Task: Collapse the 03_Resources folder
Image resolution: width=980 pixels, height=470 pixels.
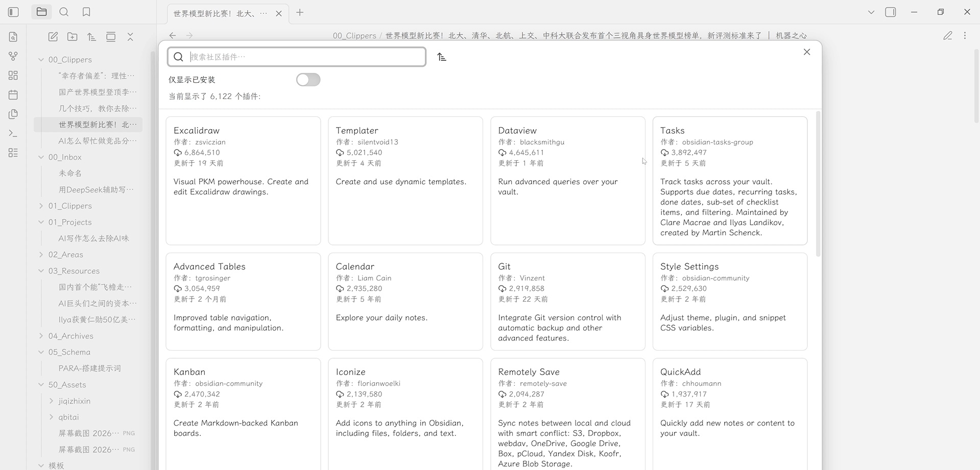Action: click(41, 271)
